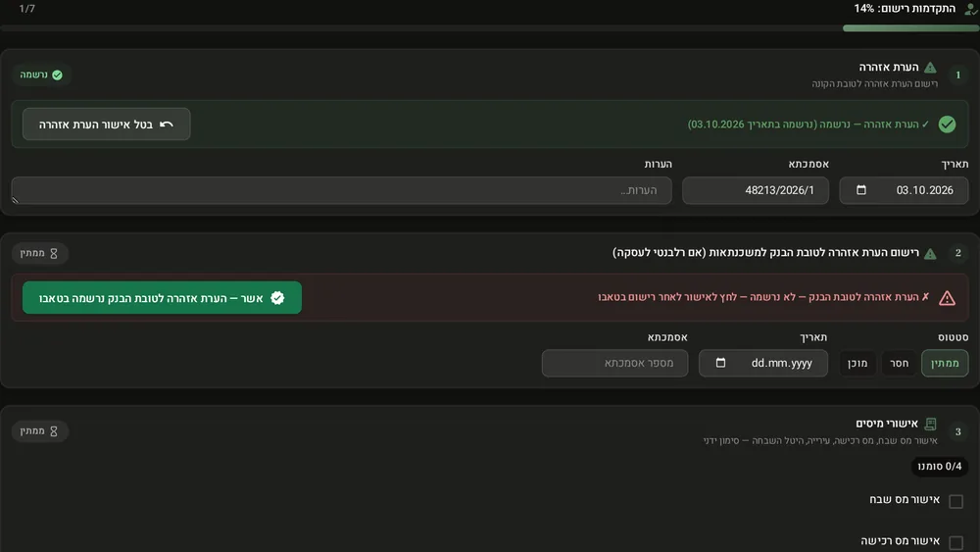This screenshot has height=552, width=980.
Task: Click the user check icon beside registration progress
Action: point(970,9)
